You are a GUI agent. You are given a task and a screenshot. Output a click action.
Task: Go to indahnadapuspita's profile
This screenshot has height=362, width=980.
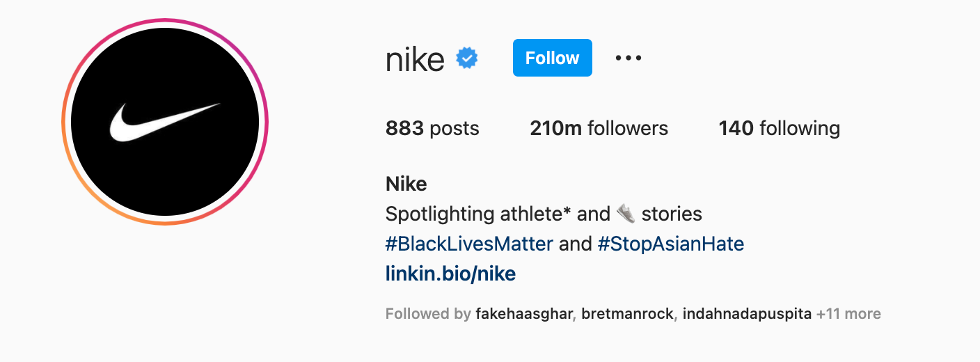tap(747, 314)
